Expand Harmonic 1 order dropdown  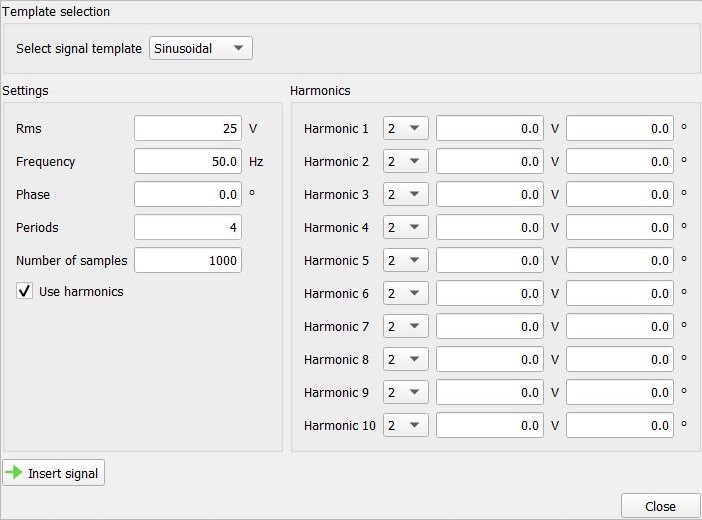coord(405,128)
